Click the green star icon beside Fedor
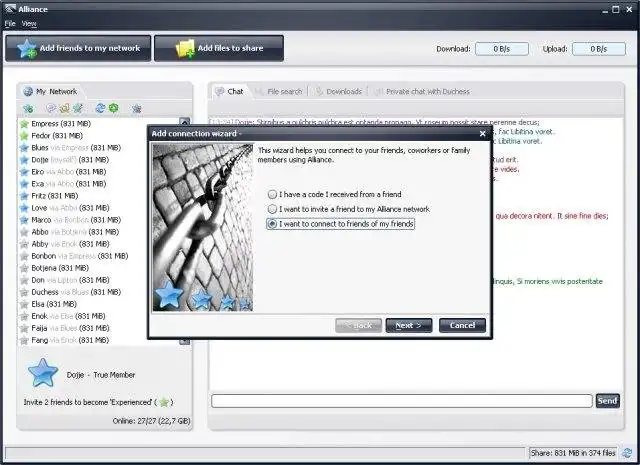The height and width of the screenshot is (465, 640). click(x=24, y=136)
